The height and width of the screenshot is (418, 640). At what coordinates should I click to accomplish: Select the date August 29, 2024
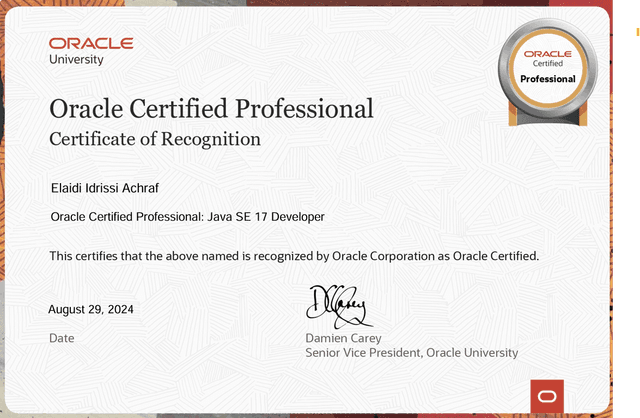pyautogui.click(x=91, y=309)
